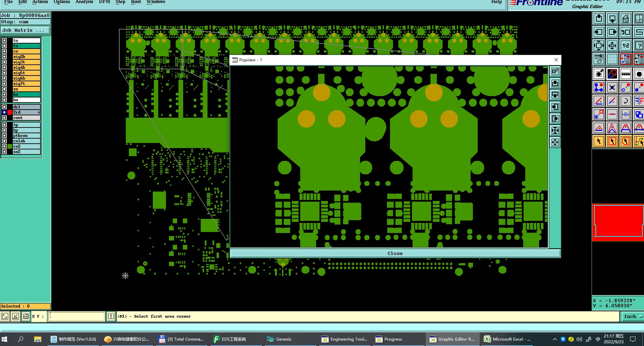Click the zoom in four-arrows icon
The height and width of the screenshot is (346, 644).
599,46
